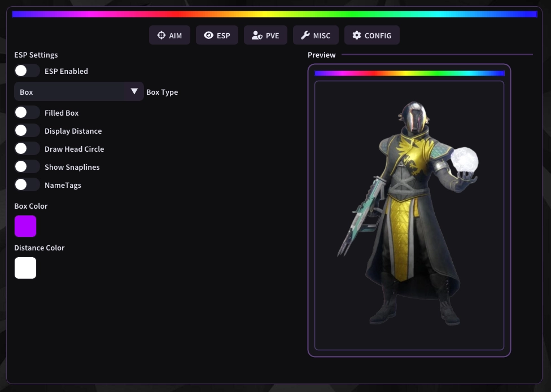551x392 pixels.
Task: Switch to the MISC tab label
Action: pyautogui.click(x=322, y=36)
